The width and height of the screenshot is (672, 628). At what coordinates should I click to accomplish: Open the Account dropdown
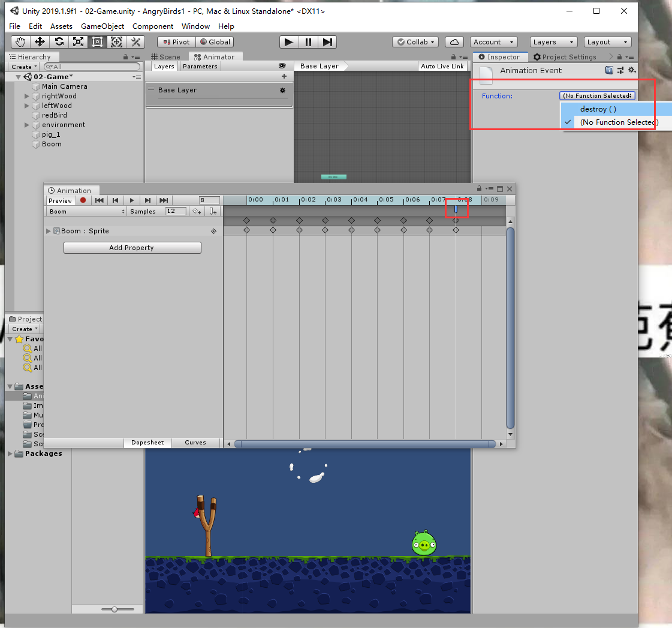[494, 42]
